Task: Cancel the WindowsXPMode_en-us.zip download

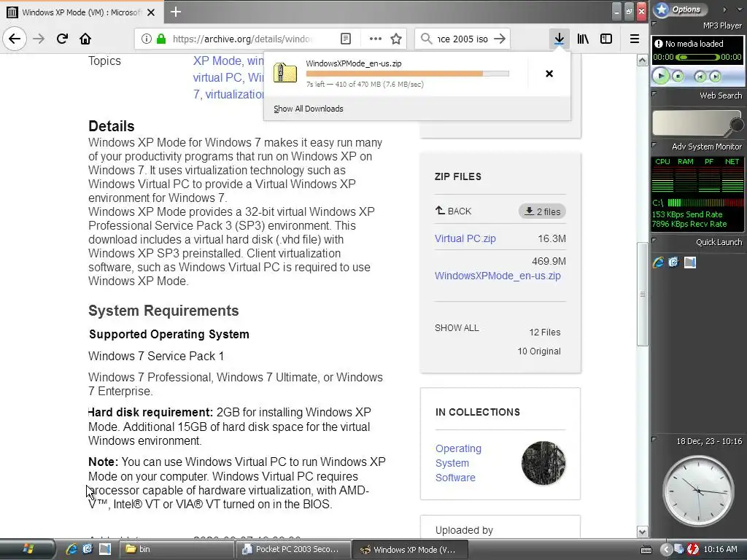Action: pyautogui.click(x=549, y=74)
